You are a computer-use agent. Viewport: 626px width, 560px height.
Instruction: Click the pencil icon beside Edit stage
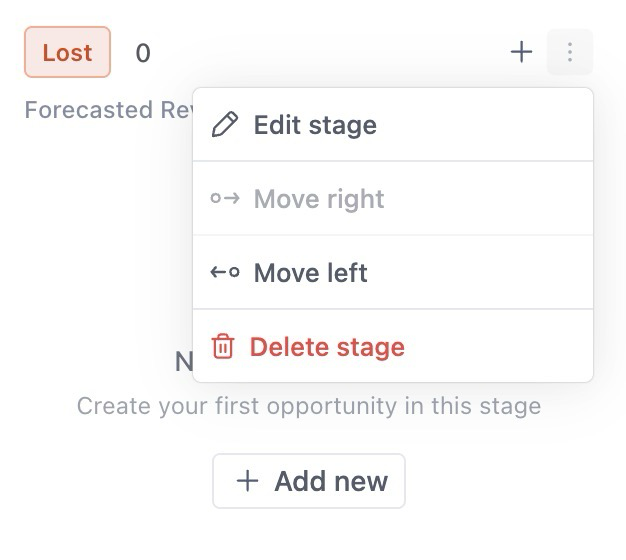225,125
